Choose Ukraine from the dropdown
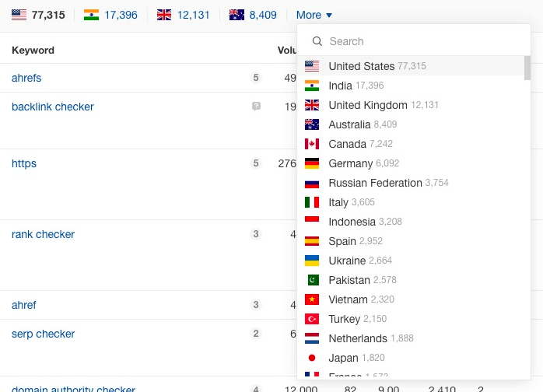The image size is (543, 392). (411, 260)
